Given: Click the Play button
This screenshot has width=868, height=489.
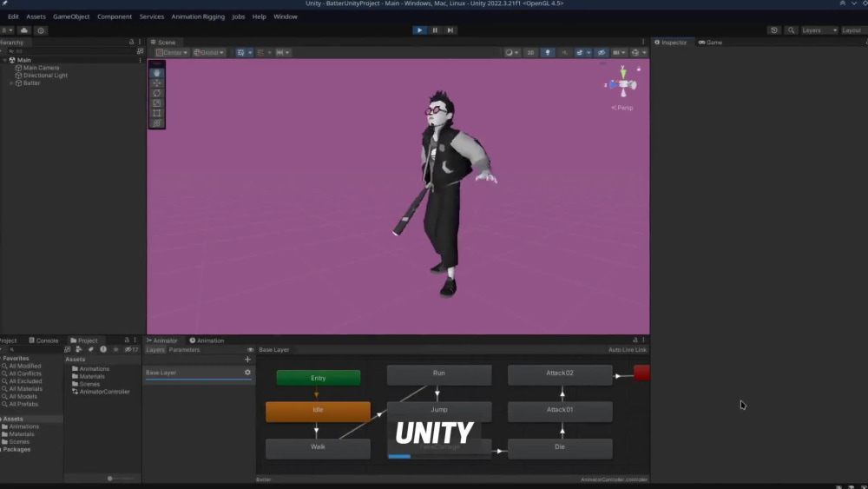Looking at the screenshot, I should click(419, 30).
